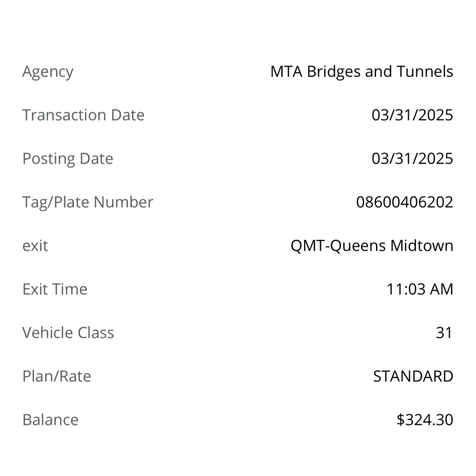Click the Balance label
This screenshot has width=476, height=476.
click(x=51, y=420)
